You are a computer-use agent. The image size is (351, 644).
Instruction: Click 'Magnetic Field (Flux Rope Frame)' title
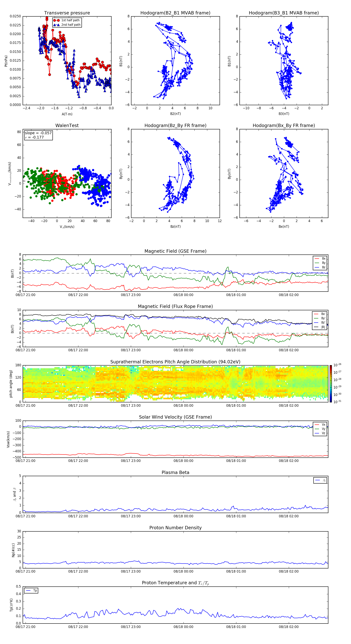(x=175, y=307)
